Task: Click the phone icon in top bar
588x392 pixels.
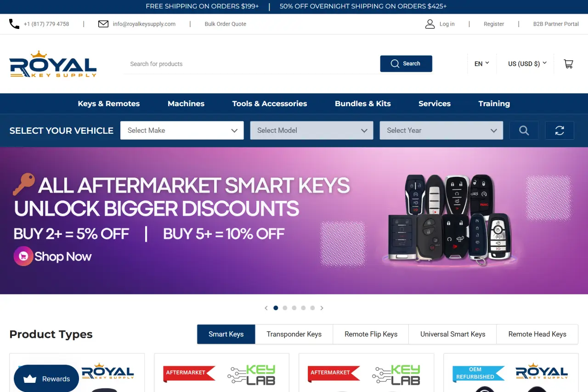Action: pyautogui.click(x=14, y=24)
